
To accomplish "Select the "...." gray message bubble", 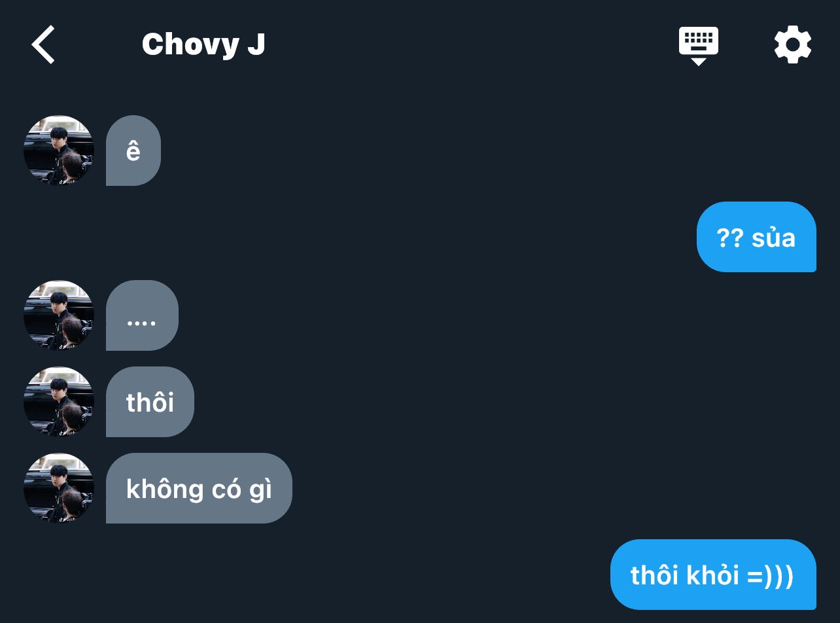I will click(x=142, y=315).
